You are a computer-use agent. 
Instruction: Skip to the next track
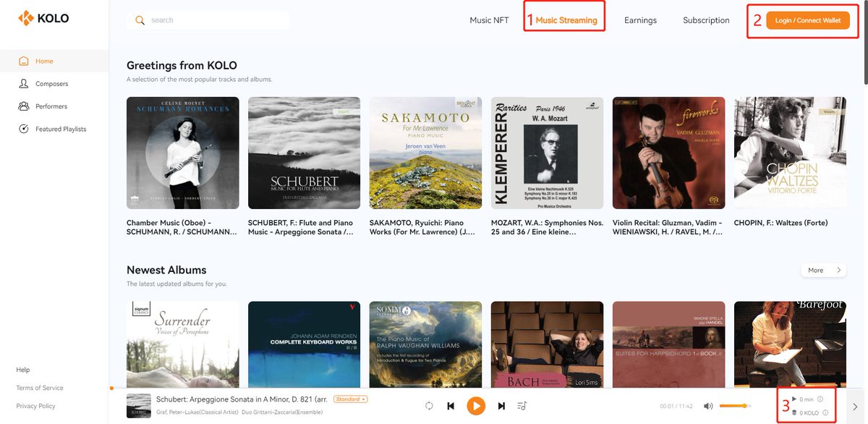[x=501, y=406]
